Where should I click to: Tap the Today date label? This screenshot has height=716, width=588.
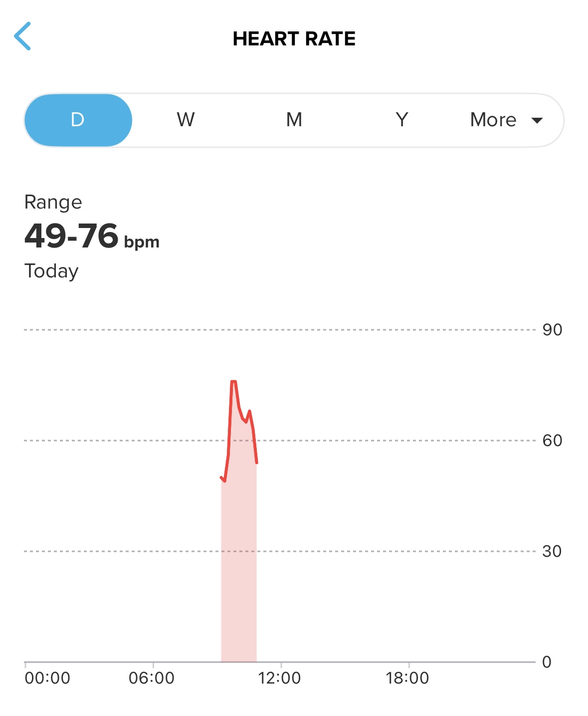(x=51, y=271)
